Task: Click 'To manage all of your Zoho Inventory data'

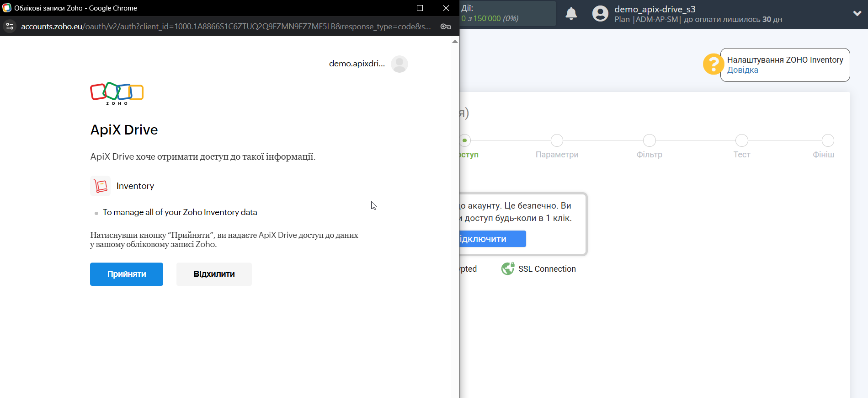Action: click(x=180, y=212)
